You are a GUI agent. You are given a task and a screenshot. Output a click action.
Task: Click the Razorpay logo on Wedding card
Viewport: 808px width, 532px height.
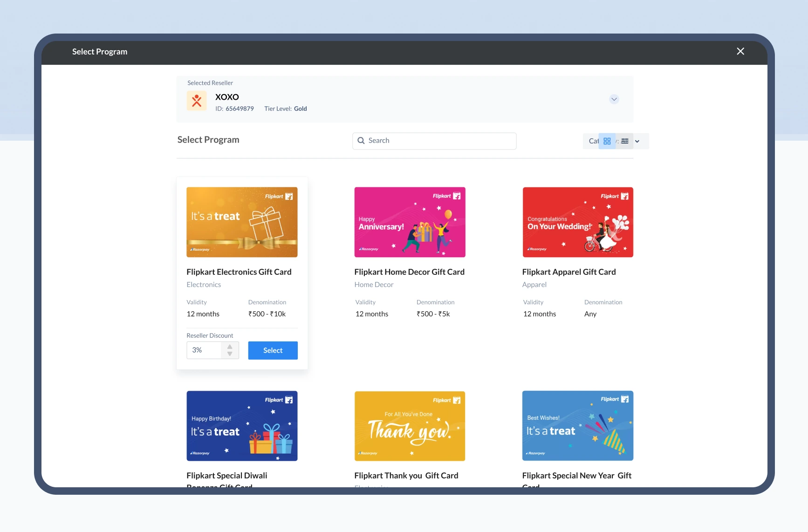click(537, 249)
